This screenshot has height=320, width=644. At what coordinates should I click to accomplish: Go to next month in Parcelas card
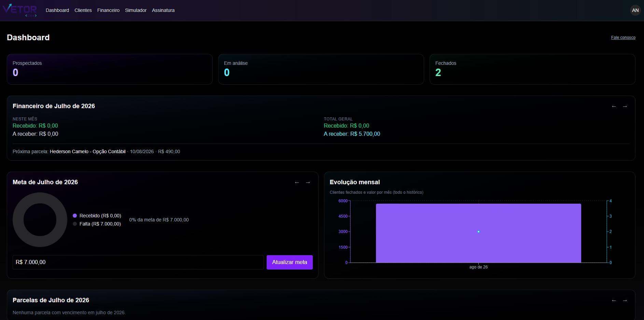coord(625,301)
